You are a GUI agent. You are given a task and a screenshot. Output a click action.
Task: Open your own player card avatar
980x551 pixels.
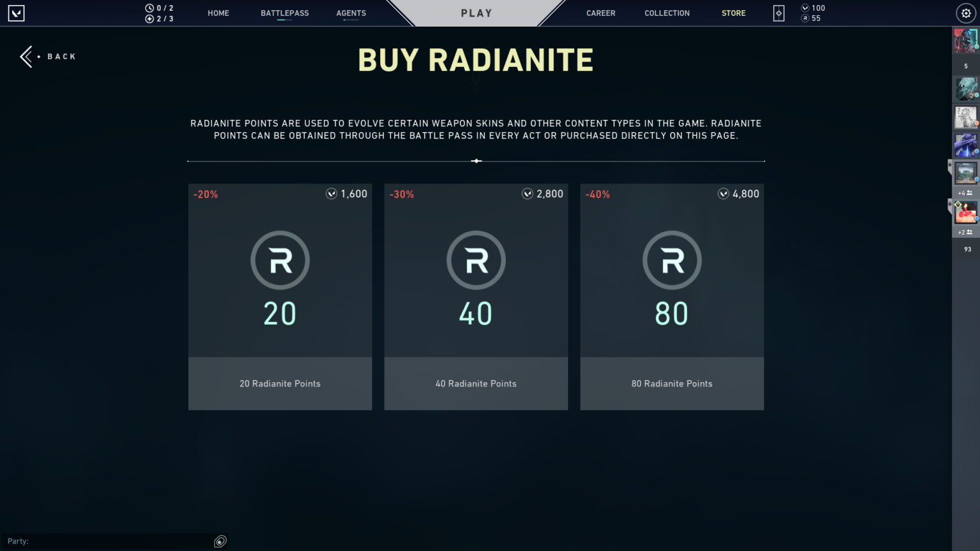[x=966, y=41]
